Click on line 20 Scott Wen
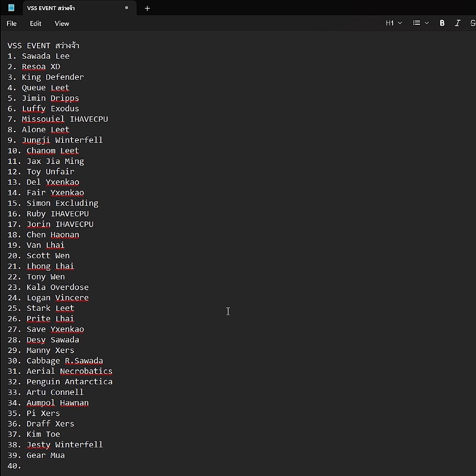 (38, 256)
